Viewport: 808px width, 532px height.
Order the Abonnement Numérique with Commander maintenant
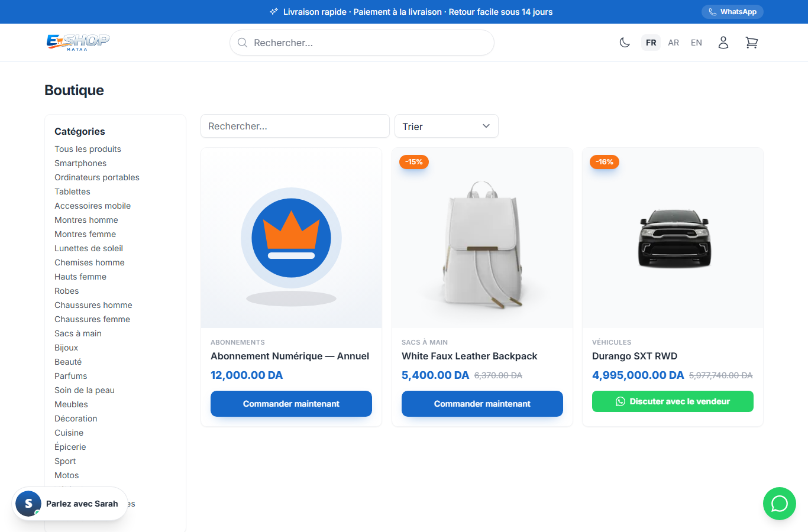pos(291,404)
